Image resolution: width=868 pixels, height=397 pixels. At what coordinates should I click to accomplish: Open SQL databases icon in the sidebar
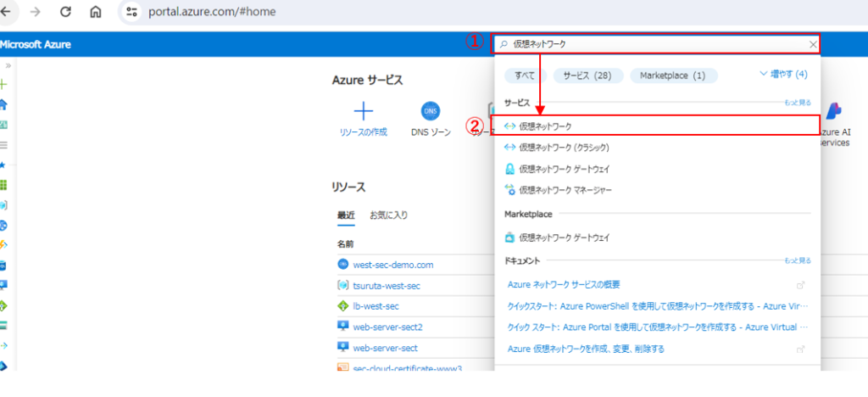coord(3,266)
